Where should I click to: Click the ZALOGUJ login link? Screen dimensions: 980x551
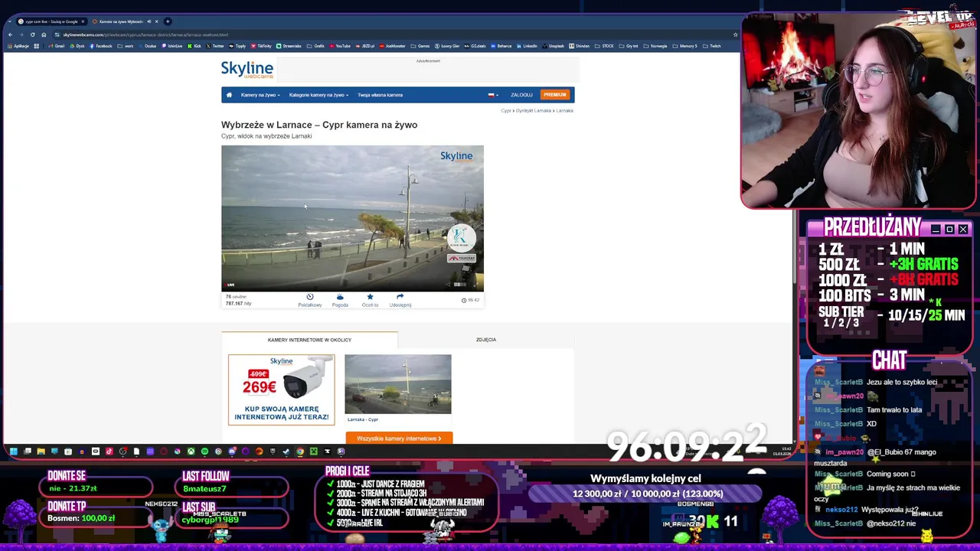521,95
